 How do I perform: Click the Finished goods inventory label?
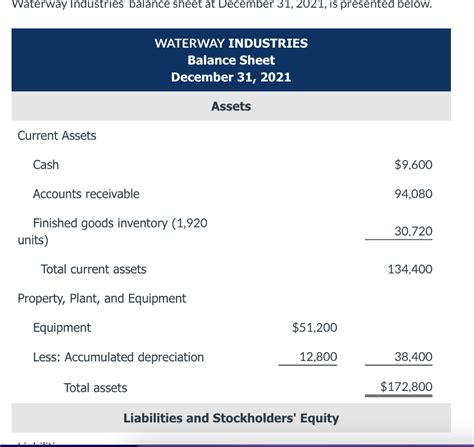click(x=112, y=231)
